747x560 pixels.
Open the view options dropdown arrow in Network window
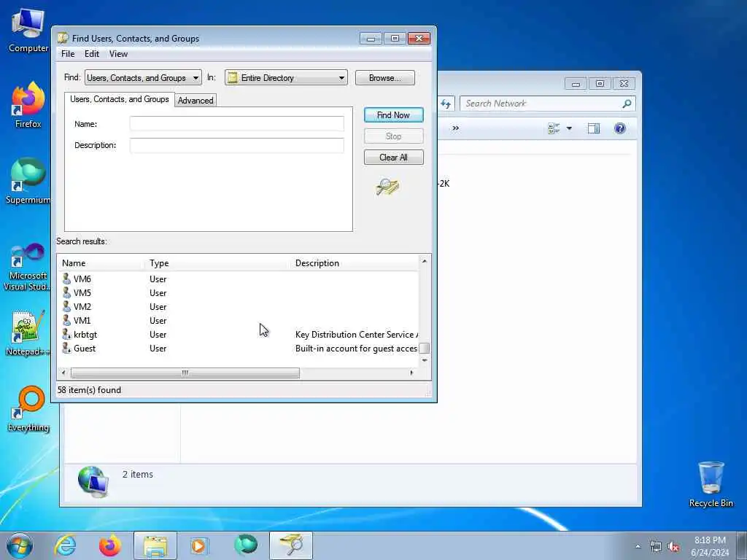point(569,128)
